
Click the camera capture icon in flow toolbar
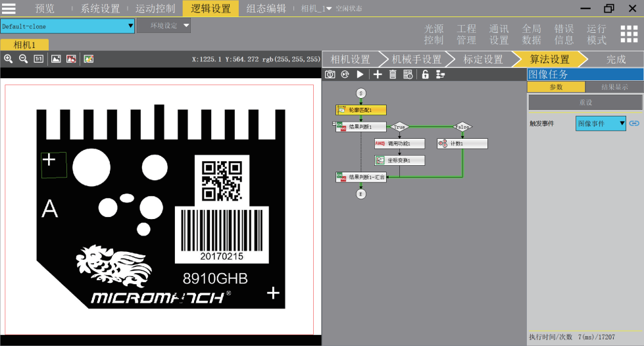click(331, 74)
